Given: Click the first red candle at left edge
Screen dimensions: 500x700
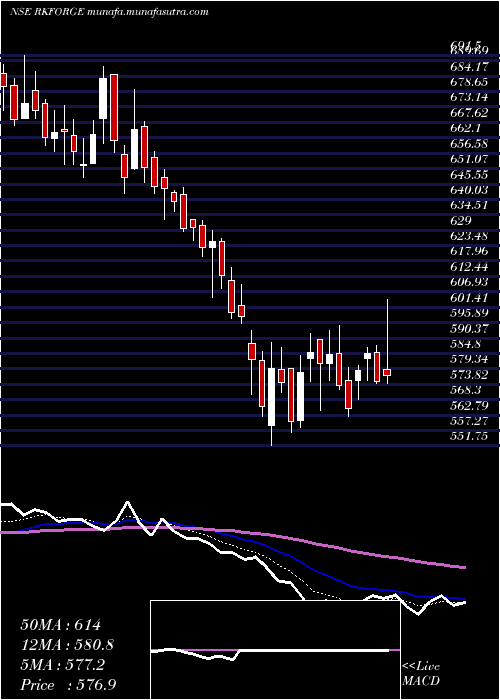Looking at the screenshot, I should (x=4, y=79).
